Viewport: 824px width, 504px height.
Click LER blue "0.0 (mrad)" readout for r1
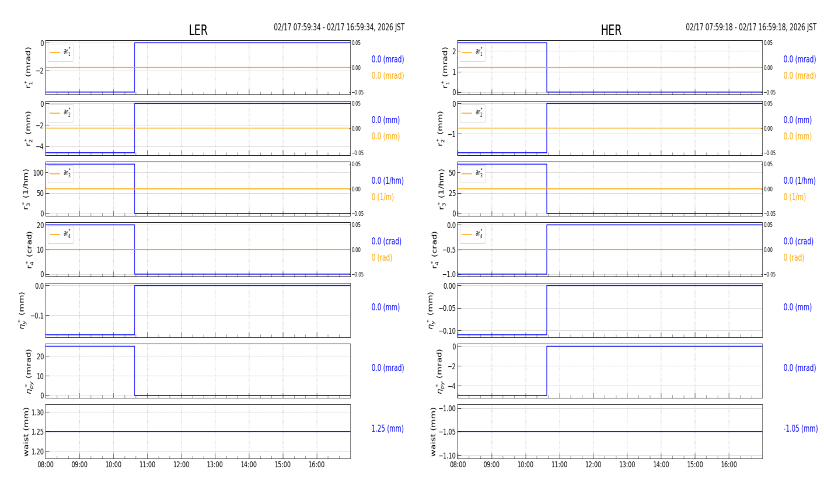click(387, 60)
